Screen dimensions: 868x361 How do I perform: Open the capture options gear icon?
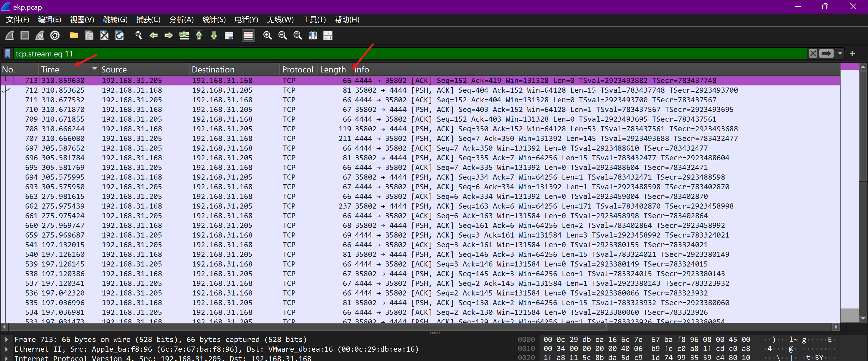click(x=55, y=35)
